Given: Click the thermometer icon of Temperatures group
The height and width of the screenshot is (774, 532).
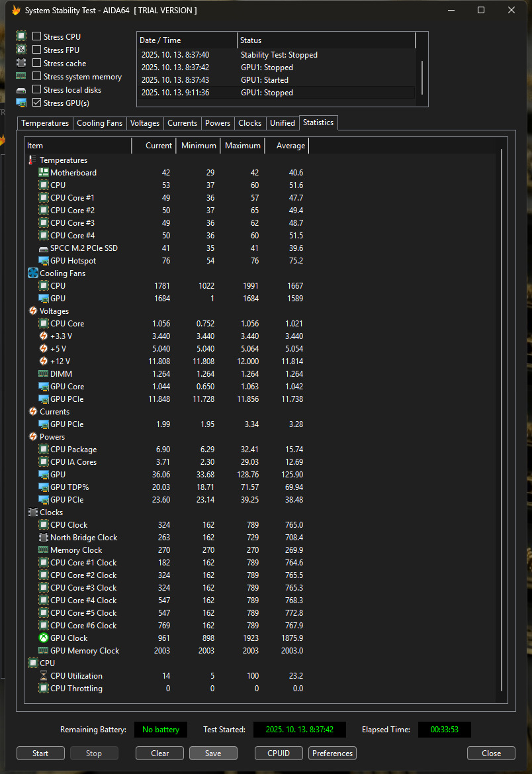Looking at the screenshot, I should (32, 160).
